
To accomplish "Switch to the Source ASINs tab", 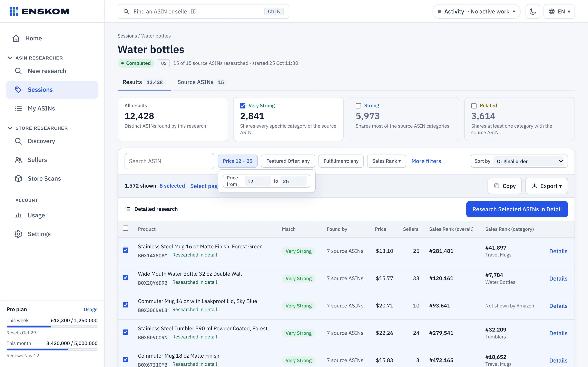I will coord(201,82).
